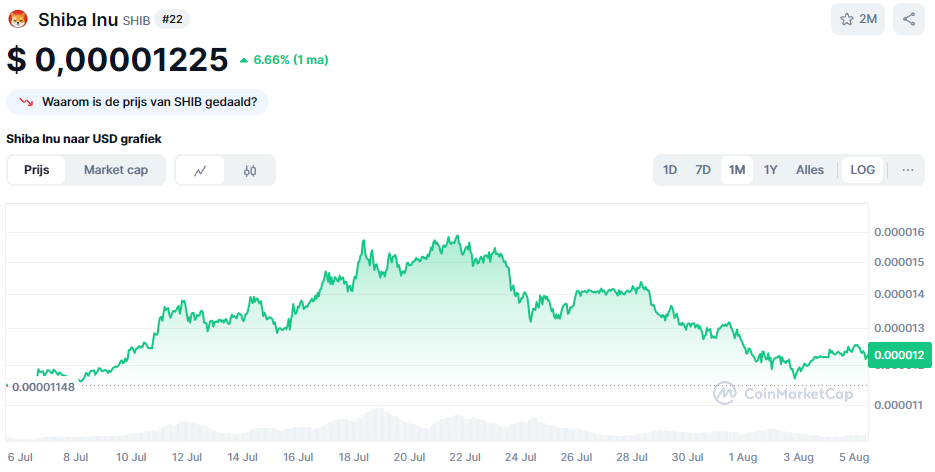Set chart range to 7D
This screenshot has height=472, width=935.
coord(703,170)
